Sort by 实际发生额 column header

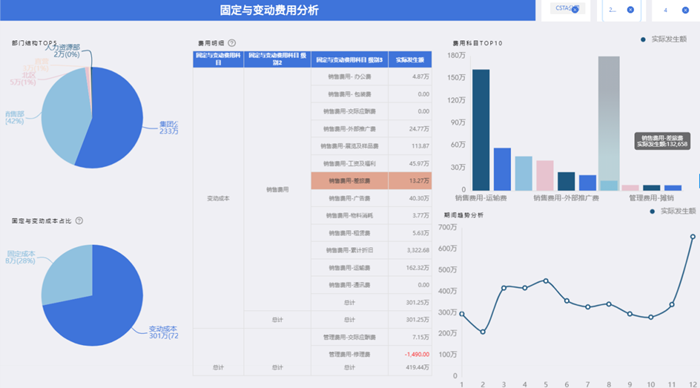[x=410, y=59]
